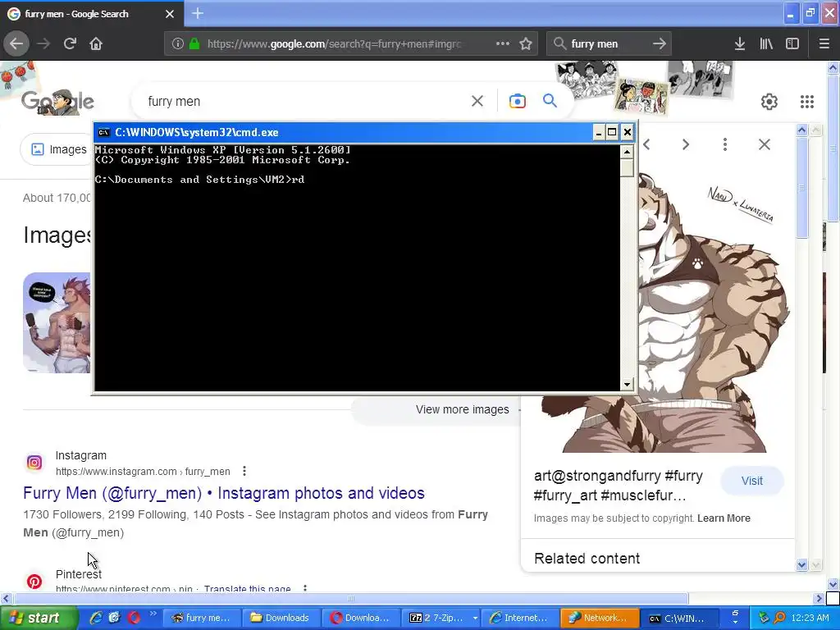Viewport: 840px width, 630px height.
Task: Switch to the Images filter tab
Action: pyautogui.click(x=58, y=149)
